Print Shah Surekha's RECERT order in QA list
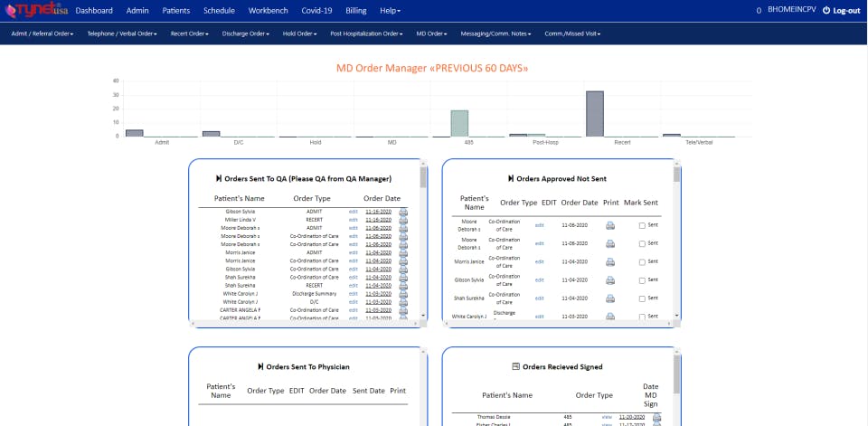The width and height of the screenshot is (868, 426). pos(403,286)
